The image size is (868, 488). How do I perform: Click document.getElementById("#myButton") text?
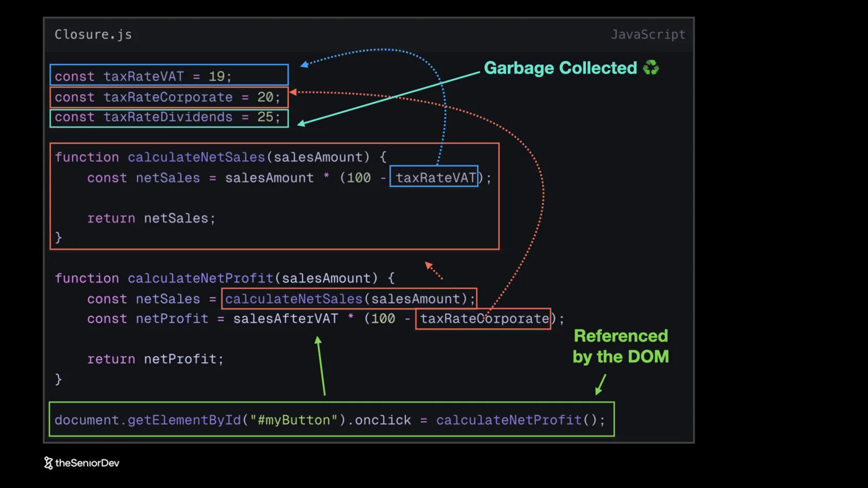[x=200, y=420]
